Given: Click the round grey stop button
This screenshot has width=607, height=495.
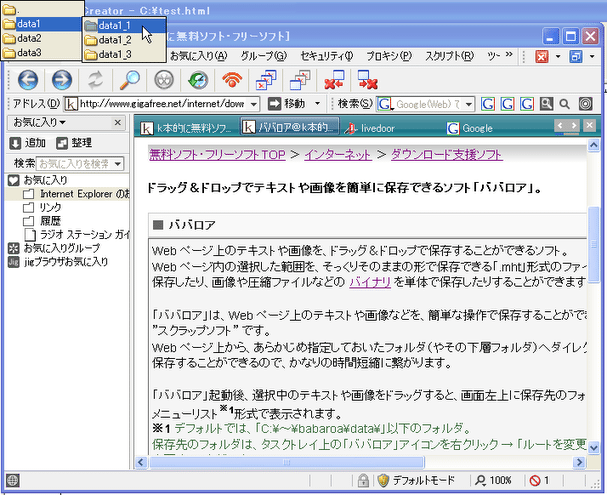Looking at the screenshot, I should click(x=164, y=80).
